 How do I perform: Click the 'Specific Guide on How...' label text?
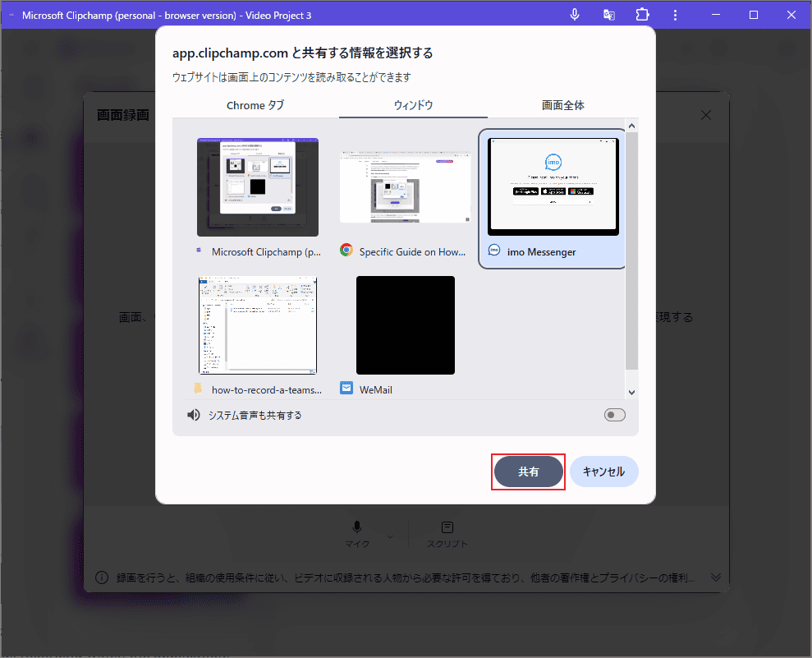412,252
